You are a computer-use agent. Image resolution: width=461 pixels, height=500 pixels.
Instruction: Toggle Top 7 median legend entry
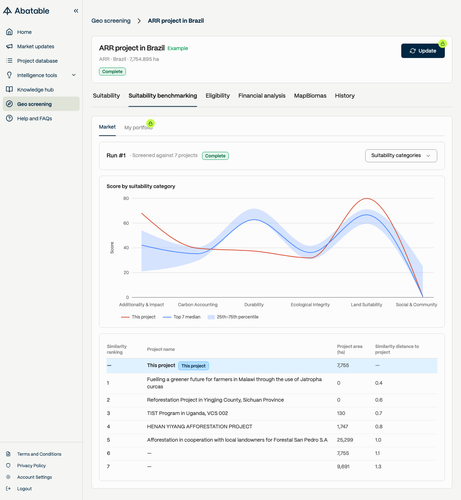pos(182,317)
